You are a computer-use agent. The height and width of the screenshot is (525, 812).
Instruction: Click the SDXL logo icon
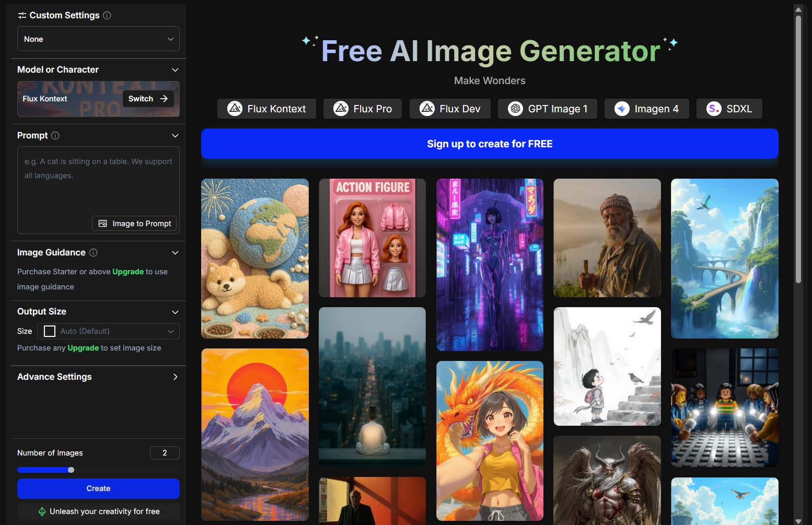coord(713,109)
